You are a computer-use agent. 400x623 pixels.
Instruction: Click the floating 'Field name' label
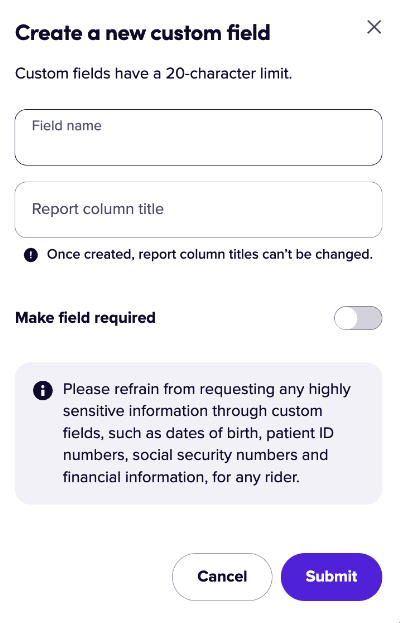pos(67,126)
